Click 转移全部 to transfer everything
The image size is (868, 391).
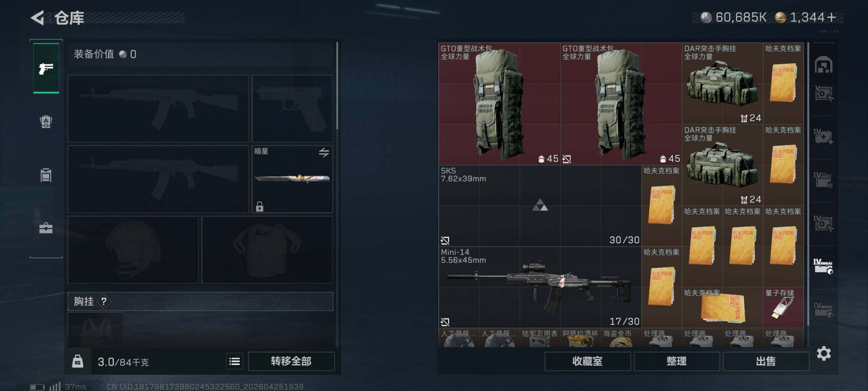291,361
